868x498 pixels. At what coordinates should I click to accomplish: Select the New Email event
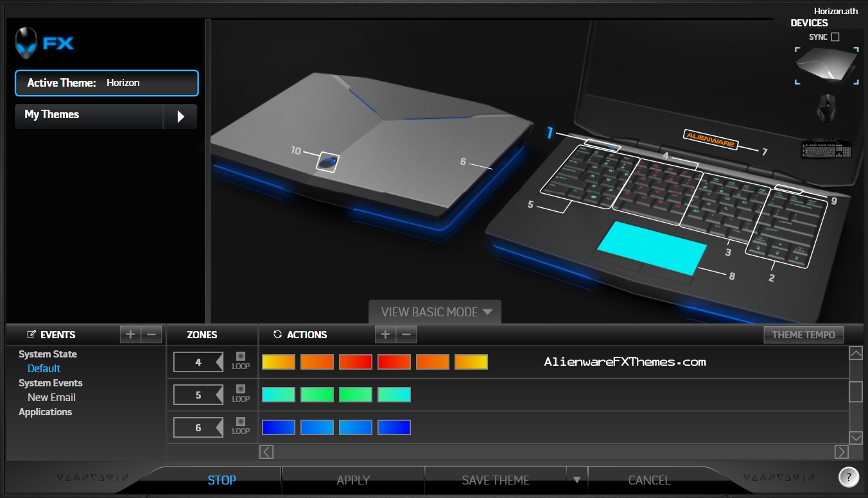51,397
